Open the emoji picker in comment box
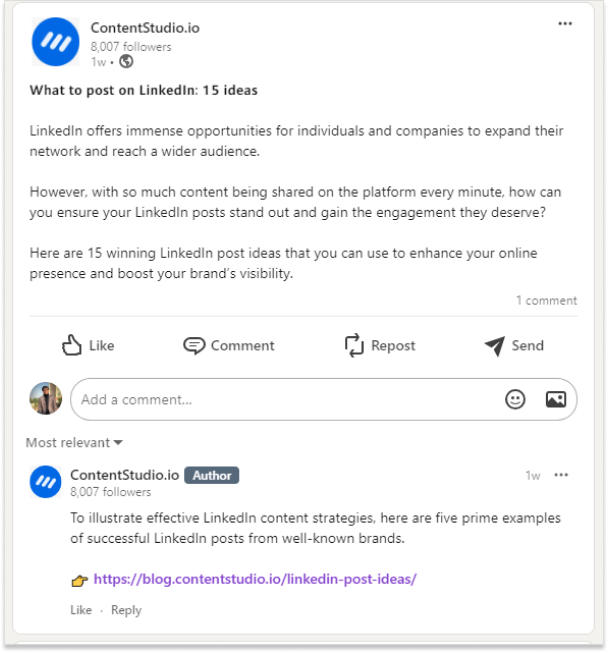 tap(515, 399)
